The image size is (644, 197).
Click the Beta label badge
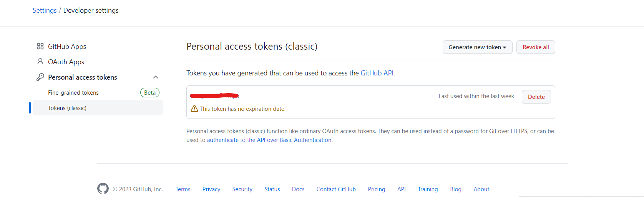tap(150, 93)
